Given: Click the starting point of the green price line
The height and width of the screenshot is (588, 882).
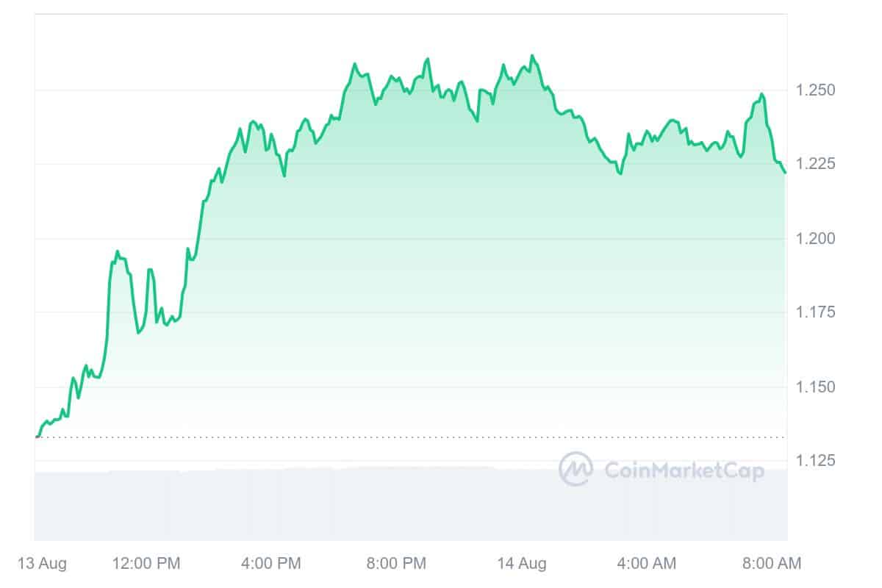Looking at the screenshot, I should click(x=37, y=436).
